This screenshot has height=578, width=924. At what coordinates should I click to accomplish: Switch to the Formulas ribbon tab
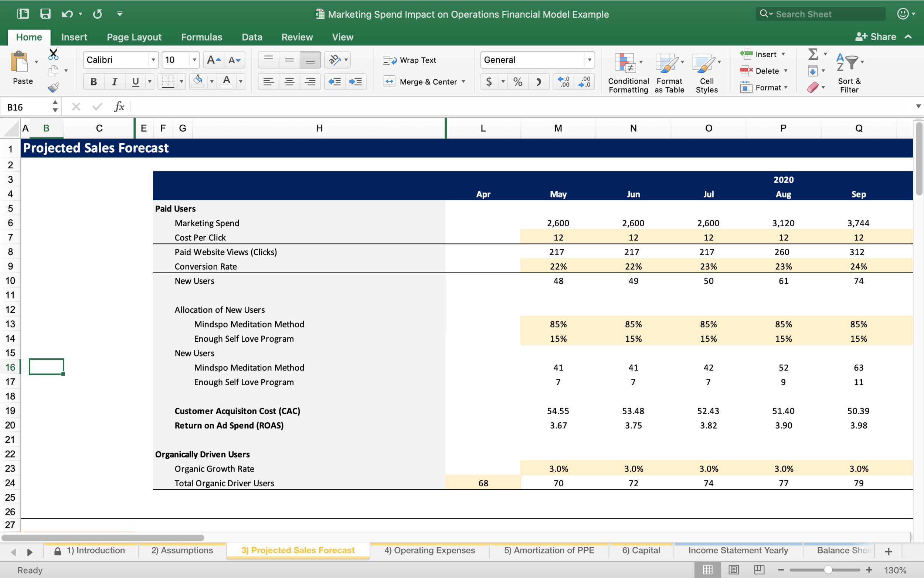(202, 37)
